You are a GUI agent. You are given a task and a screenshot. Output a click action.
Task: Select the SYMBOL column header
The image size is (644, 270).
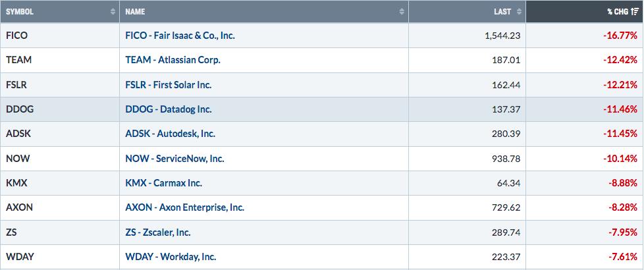(60, 11)
